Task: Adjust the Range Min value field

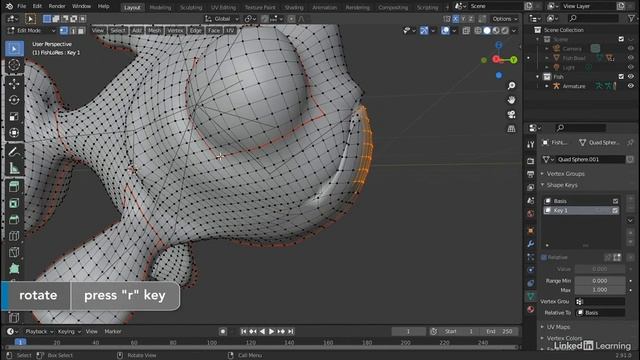Action: point(600,281)
